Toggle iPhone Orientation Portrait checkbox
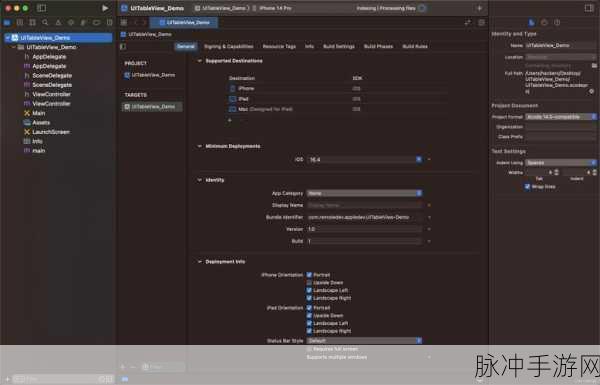Image resolution: width=600 pixels, height=385 pixels. click(309, 275)
